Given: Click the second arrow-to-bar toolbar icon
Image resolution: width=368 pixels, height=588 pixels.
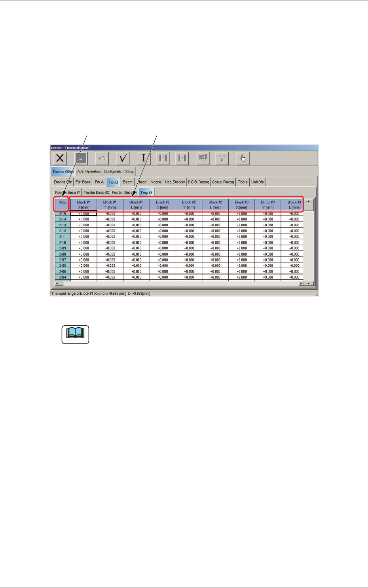Looking at the screenshot, I should point(182,158).
